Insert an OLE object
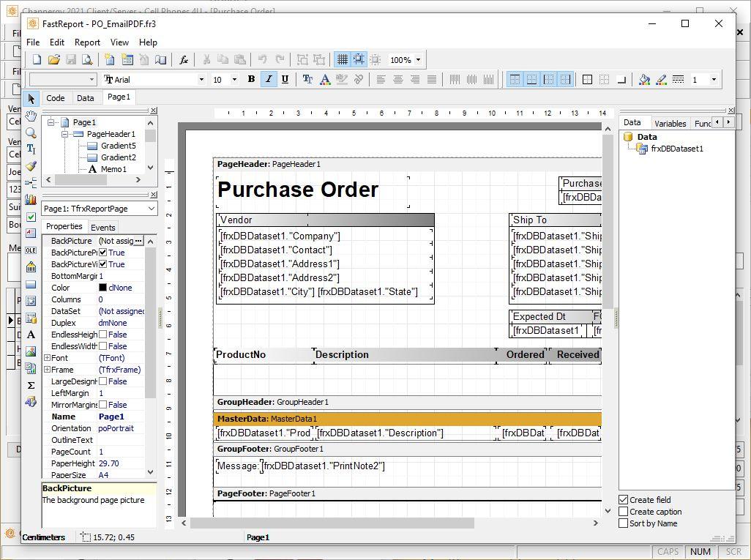The height and width of the screenshot is (560, 751). (31, 250)
